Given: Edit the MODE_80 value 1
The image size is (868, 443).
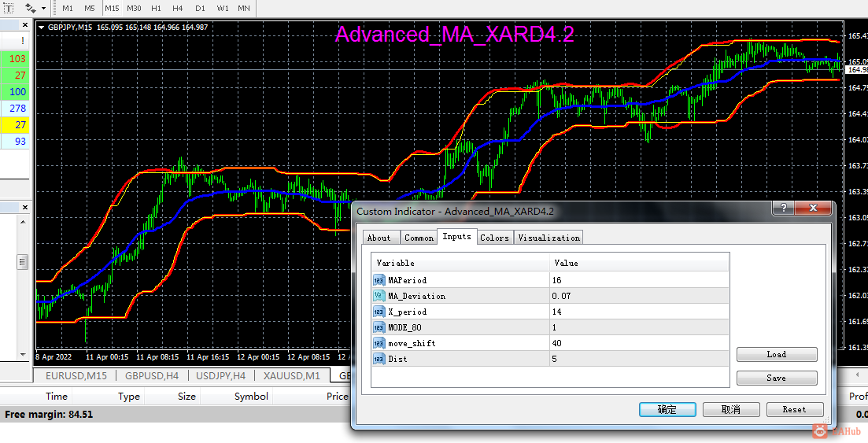Looking at the screenshot, I should (x=639, y=327).
